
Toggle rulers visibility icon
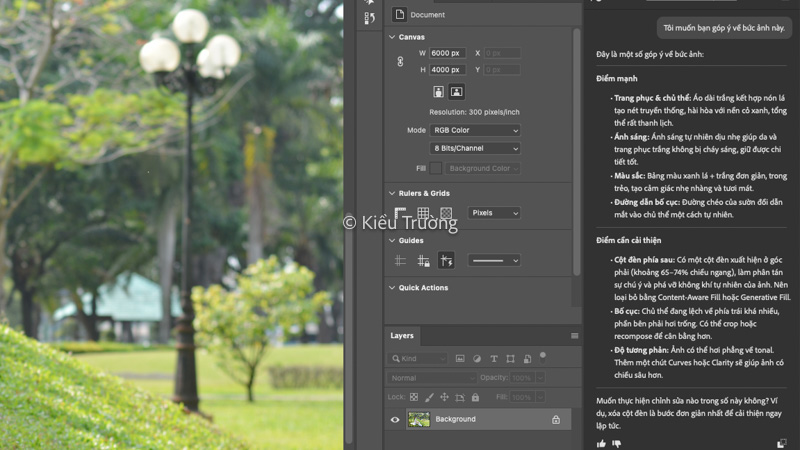[x=401, y=213]
